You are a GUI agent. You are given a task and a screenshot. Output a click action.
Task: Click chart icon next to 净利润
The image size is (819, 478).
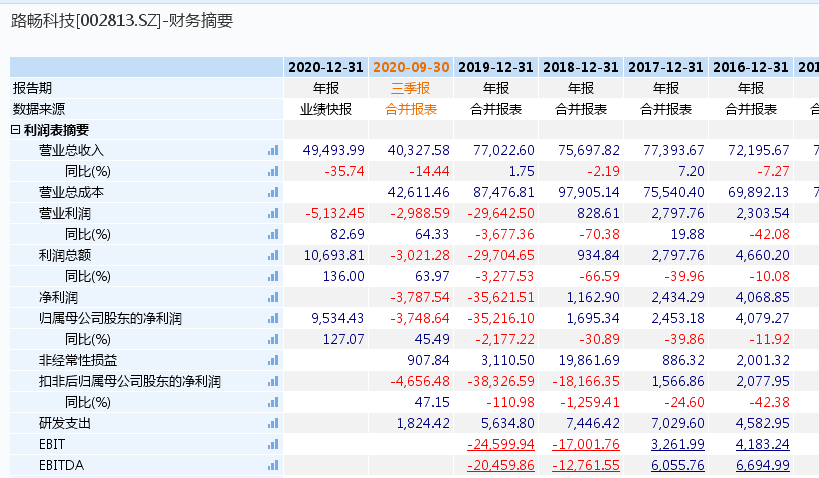coord(273,297)
